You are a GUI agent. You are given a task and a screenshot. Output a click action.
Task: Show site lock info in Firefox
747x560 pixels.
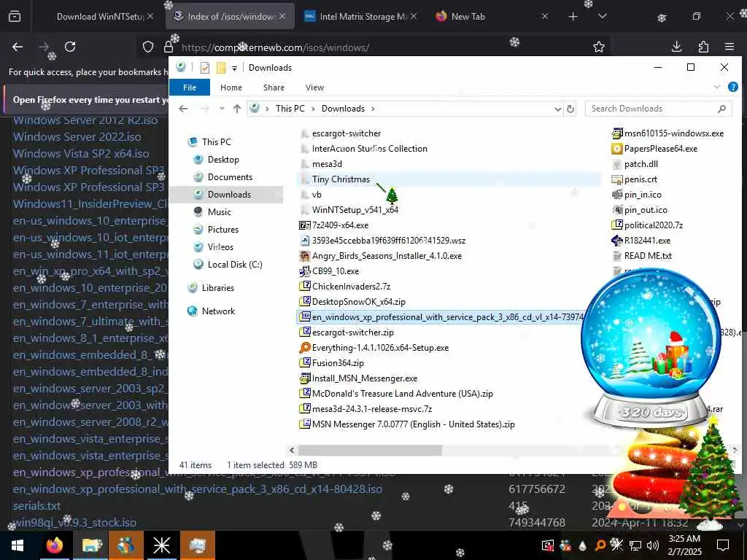(169, 47)
